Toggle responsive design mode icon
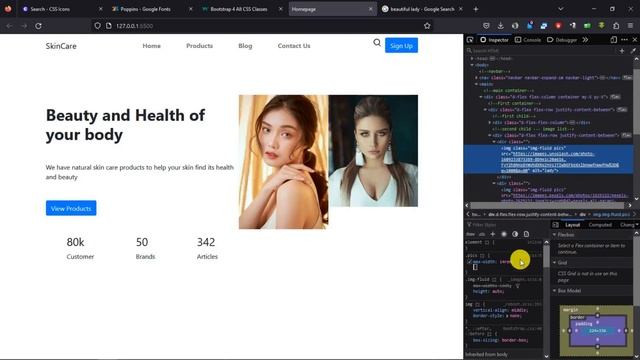The height and width of the screenshot is (360, 640). point(613,40)
